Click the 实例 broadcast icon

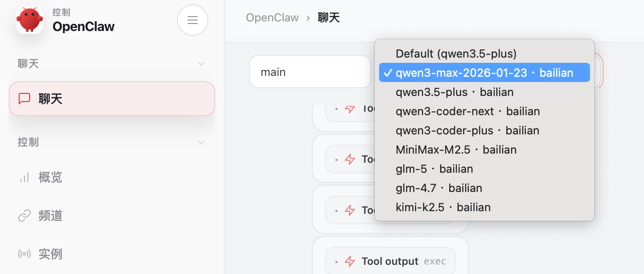24,253
